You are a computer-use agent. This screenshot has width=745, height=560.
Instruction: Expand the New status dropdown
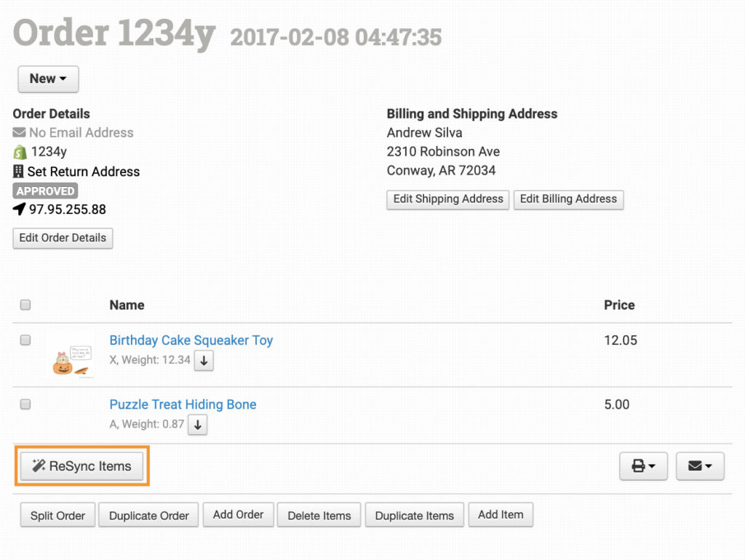pos(48,79)
